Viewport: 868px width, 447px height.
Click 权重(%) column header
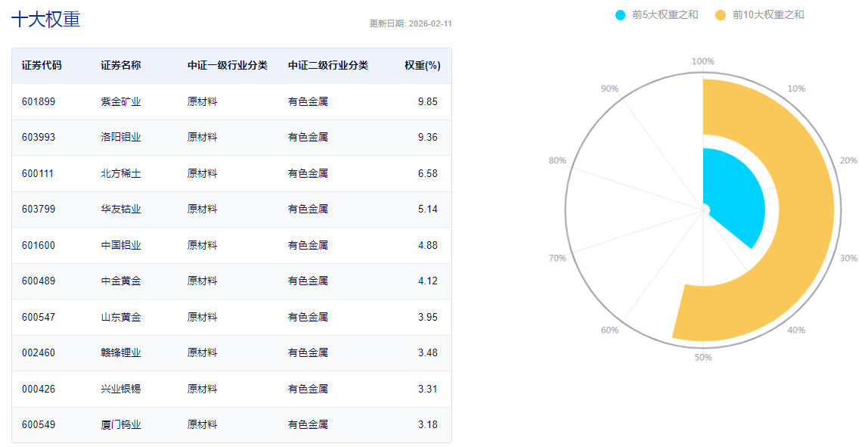[422, 66]
